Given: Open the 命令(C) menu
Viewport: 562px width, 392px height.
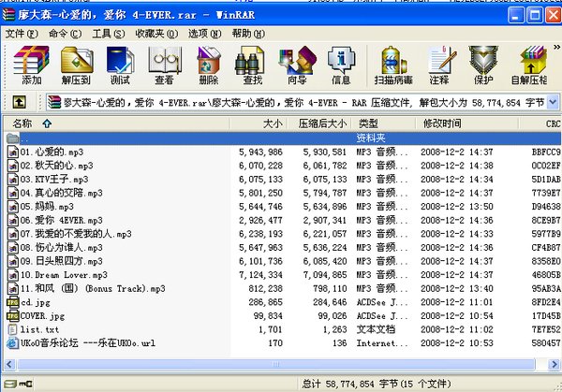Looking at the screenshot, I should click(x=65, y=34).
